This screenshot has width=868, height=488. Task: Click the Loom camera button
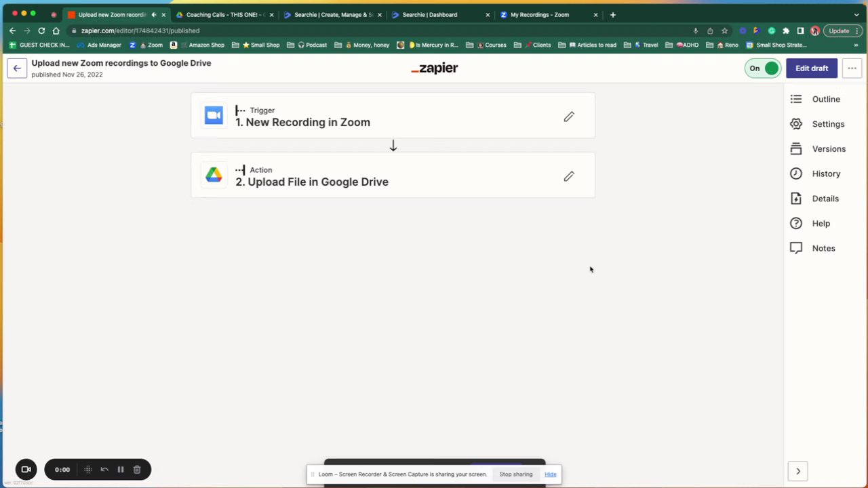[26, 469]
